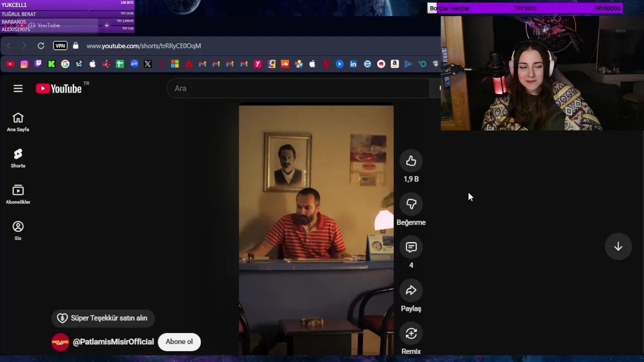The width and height of the screenshot is (644, 362).
Task: Open the comments on the Short
Action: [411, 247]
